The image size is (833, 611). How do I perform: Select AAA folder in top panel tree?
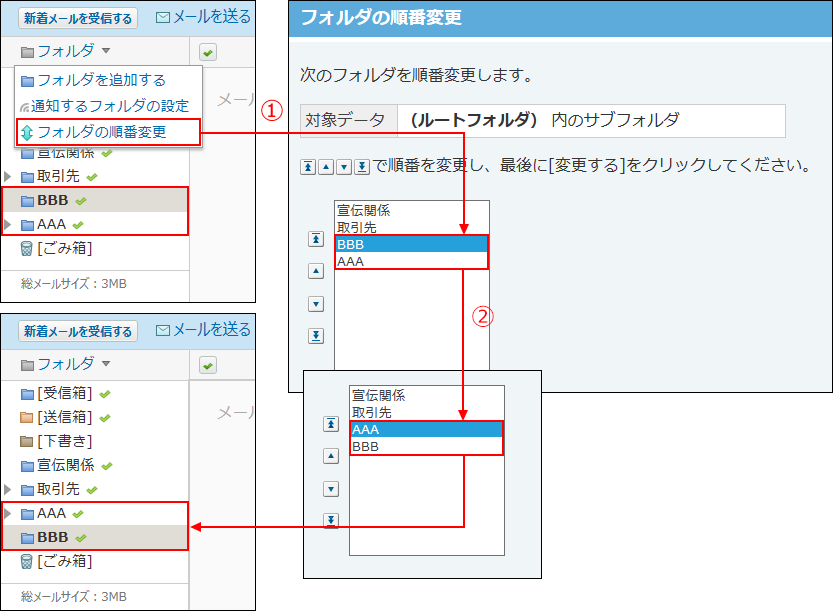(x=52, y=224)
